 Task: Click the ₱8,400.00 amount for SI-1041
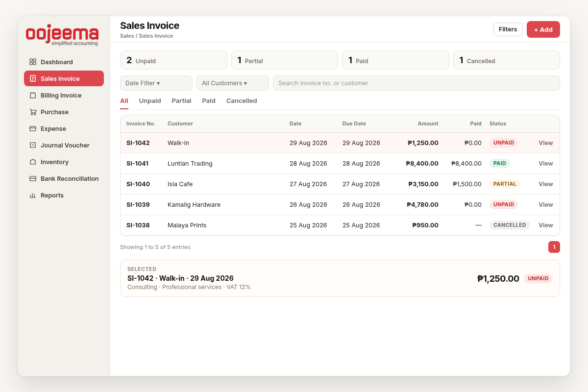[422, 164]
